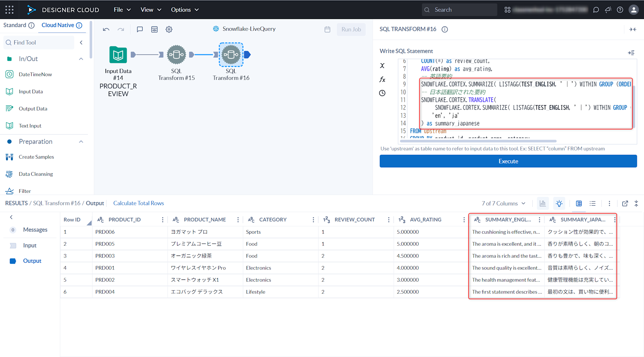Switch to the Standard tool tab
644x357 pixels.
click(15, 25)
